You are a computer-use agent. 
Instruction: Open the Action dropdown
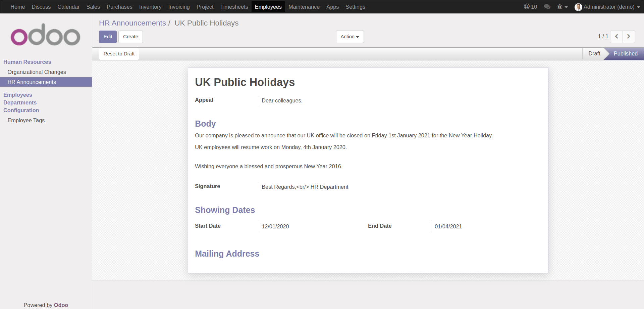pos(350,37)
